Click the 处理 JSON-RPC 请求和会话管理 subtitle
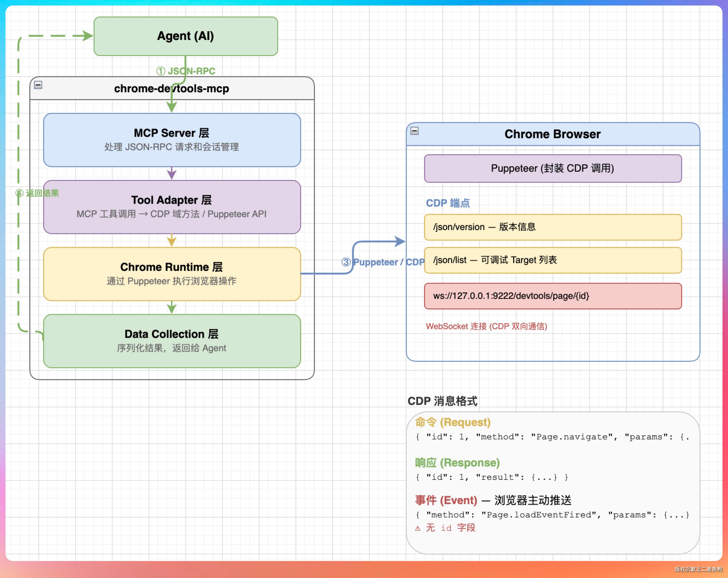This screenshot has width=728, height=578. (x=171, y=147)
